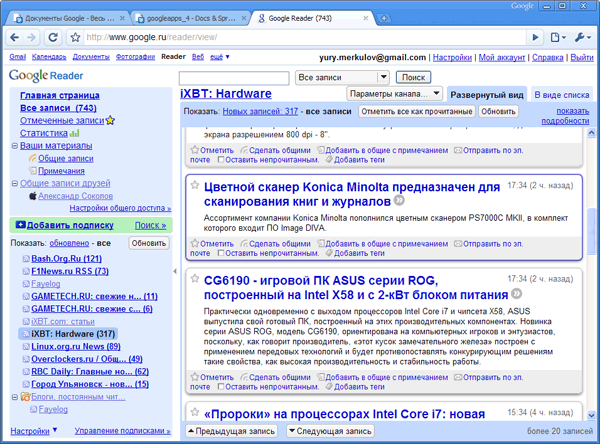Open original article arrow after Konica Minolta title
The width and height of the screenshot is (600, 444).
point(399,201)
